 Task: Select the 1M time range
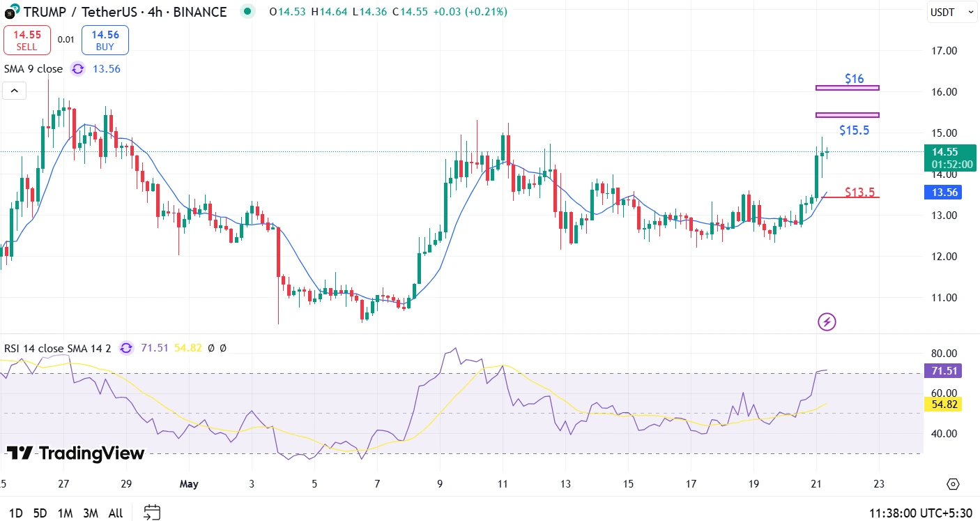point(66,513)
